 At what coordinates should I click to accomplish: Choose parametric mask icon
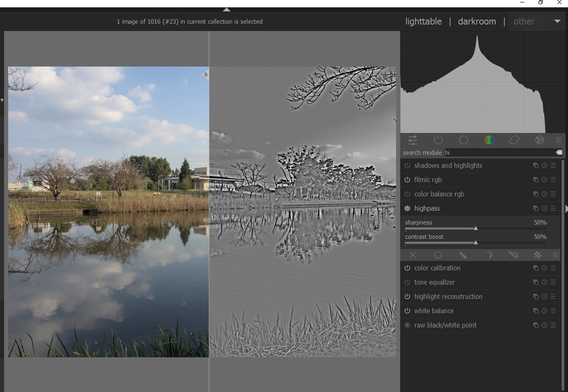488,255
